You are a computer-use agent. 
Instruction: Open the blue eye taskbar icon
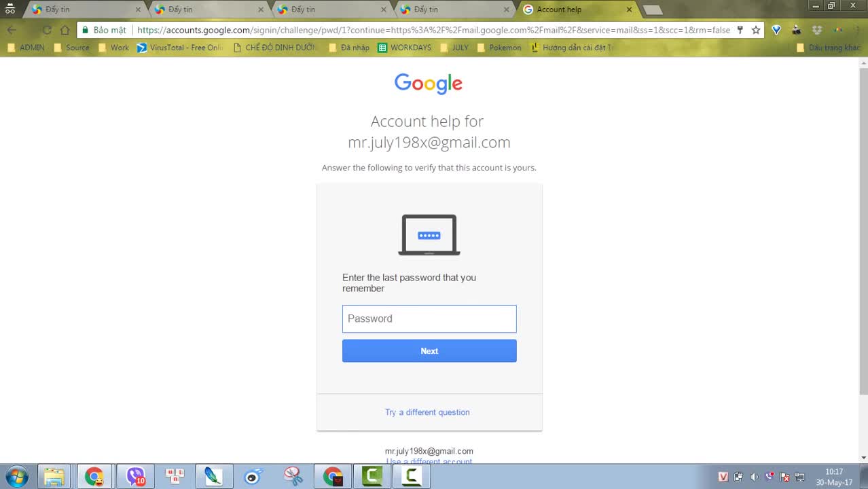(x=253, y=477)
